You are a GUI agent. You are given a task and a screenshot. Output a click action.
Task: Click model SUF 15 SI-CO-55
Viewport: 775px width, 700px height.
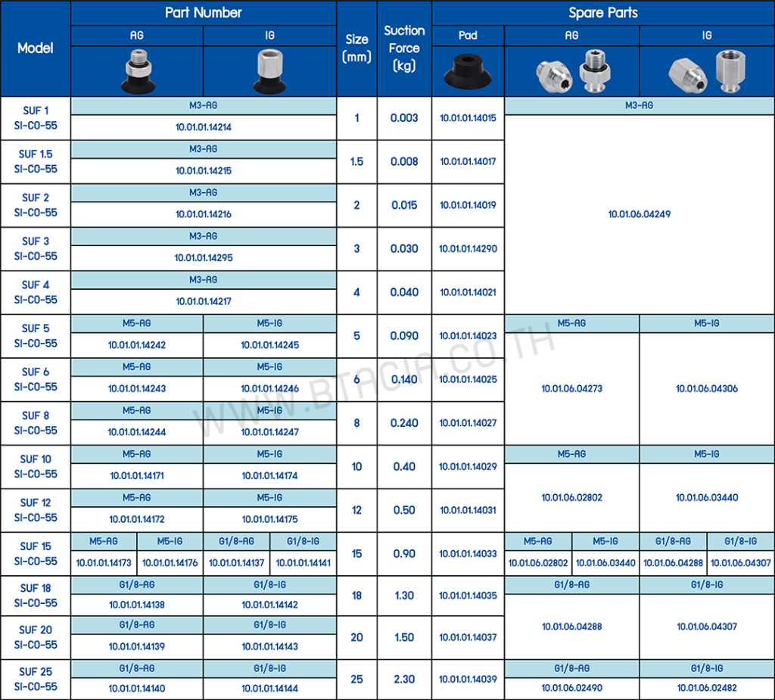36,554
